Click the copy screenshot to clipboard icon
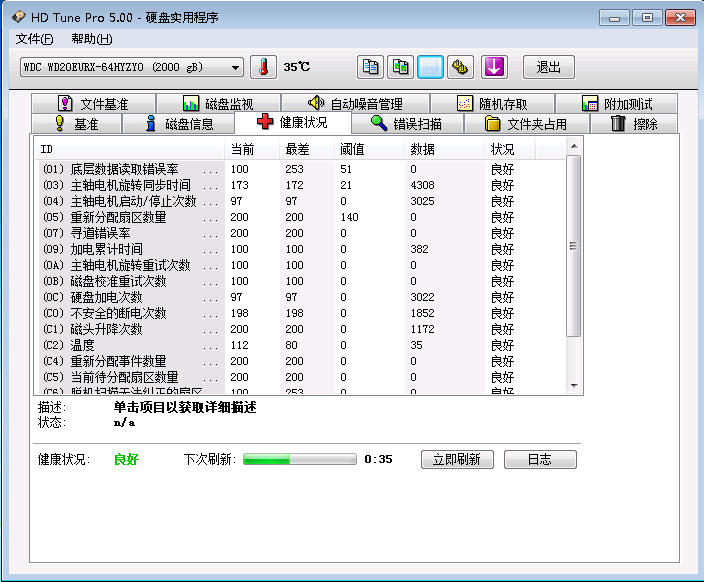704x582 pixels. pyautogui.click(x=400, y=67)
